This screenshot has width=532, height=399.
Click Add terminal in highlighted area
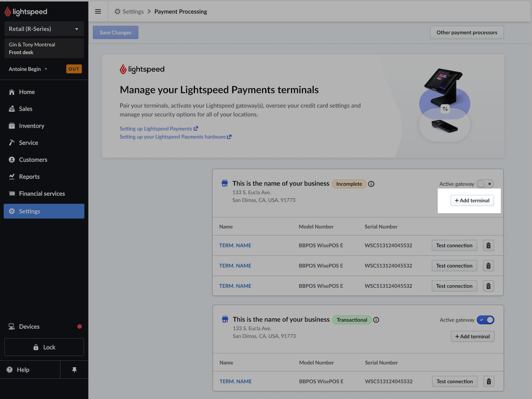pyautogui.click(x=472, y=201)
